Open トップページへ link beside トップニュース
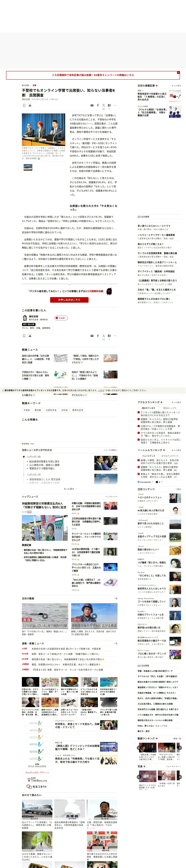Image resolution: width=186 pixels, height=868 pixels. point(111,497)
